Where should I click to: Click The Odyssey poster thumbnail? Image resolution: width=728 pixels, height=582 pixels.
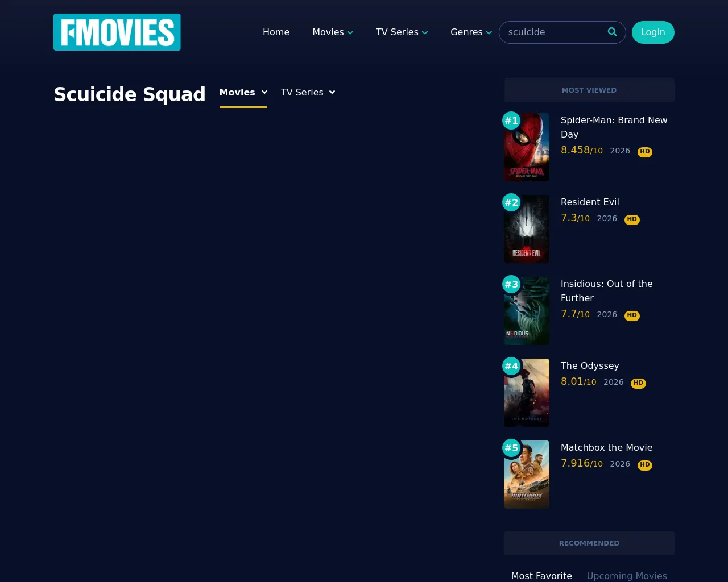click(527, 393)
